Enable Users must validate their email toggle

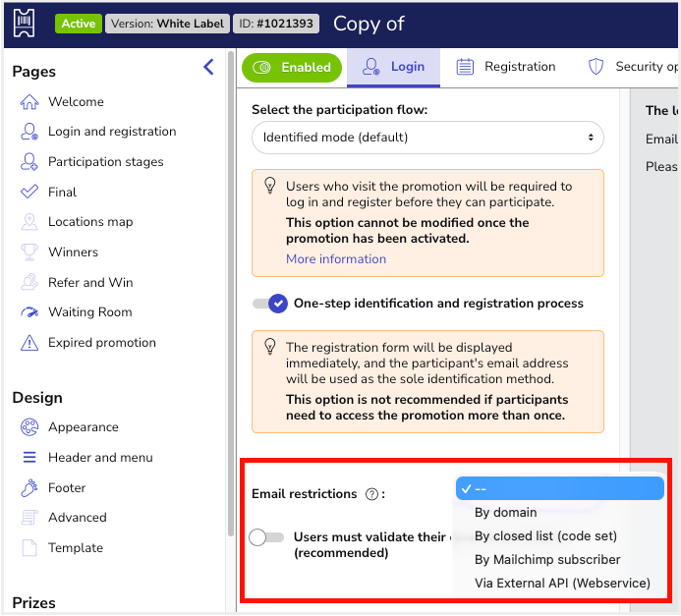[266, 537]
